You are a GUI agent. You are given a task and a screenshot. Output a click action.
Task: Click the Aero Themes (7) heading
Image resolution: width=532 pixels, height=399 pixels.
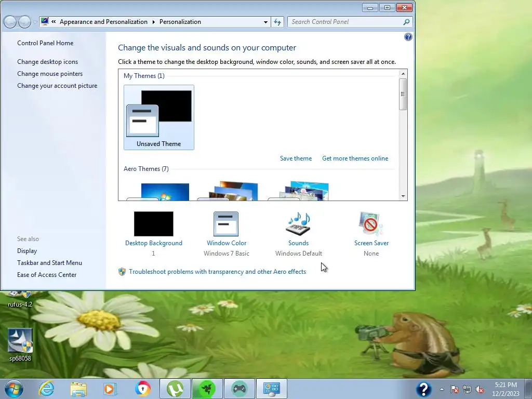[x=146, y=169]
